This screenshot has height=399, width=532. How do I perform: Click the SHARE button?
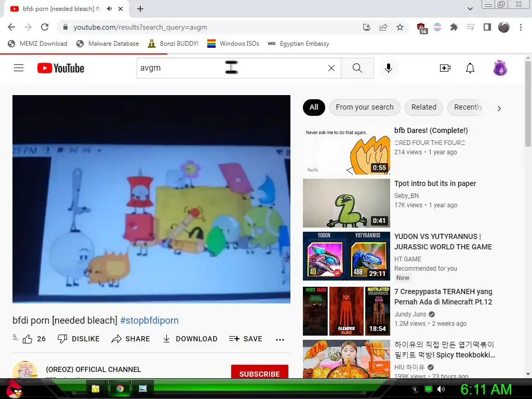tap(130, 339)
